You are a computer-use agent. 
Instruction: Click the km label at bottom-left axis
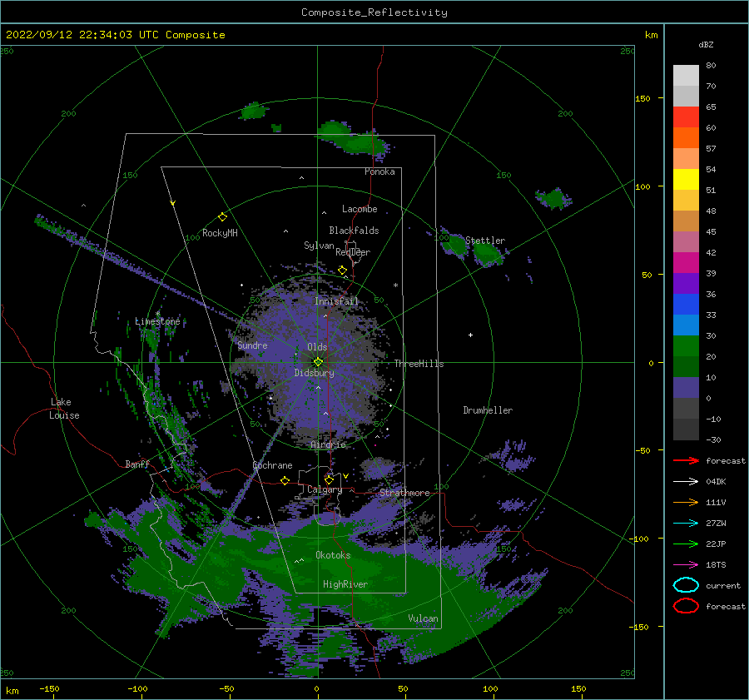[x=12, y=691]
